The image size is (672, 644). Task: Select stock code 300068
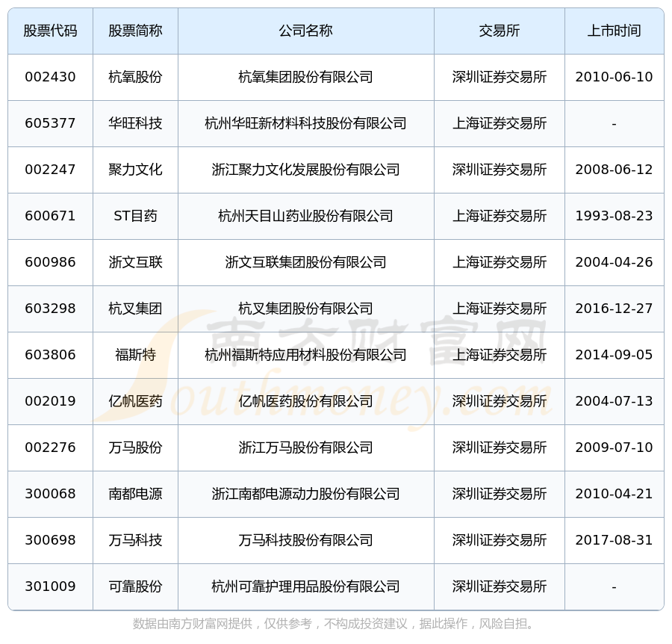point(50,494)
